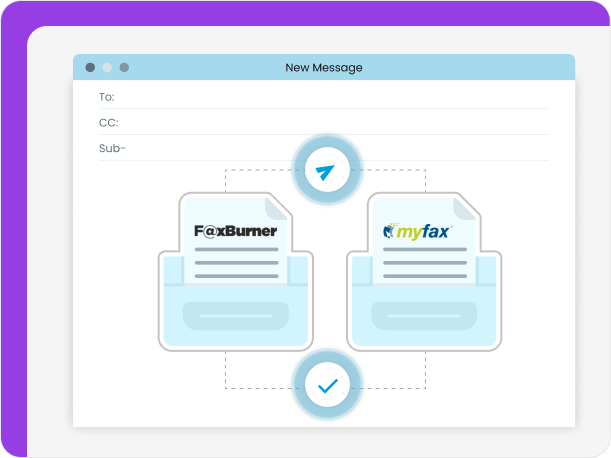Click the blue checkmark confirmation icon
Image resolution: width=611 pixels, height=458 pixels.
[x=327, y=385]
